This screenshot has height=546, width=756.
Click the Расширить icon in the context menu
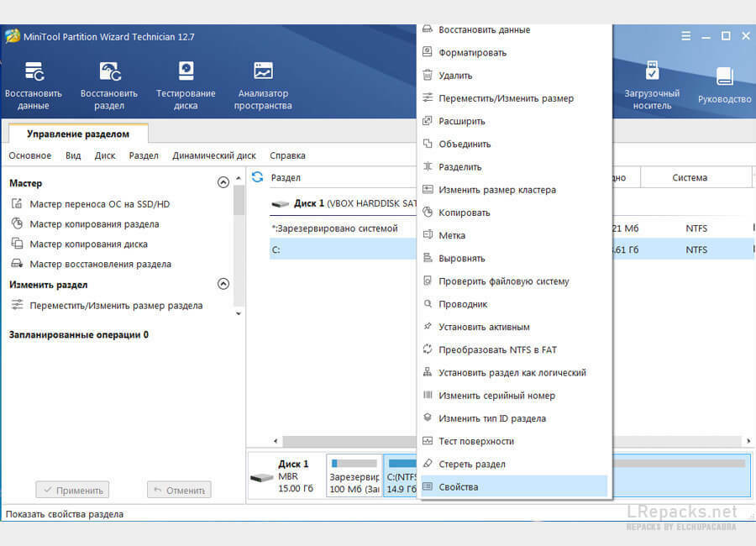[x=428, y=121]
